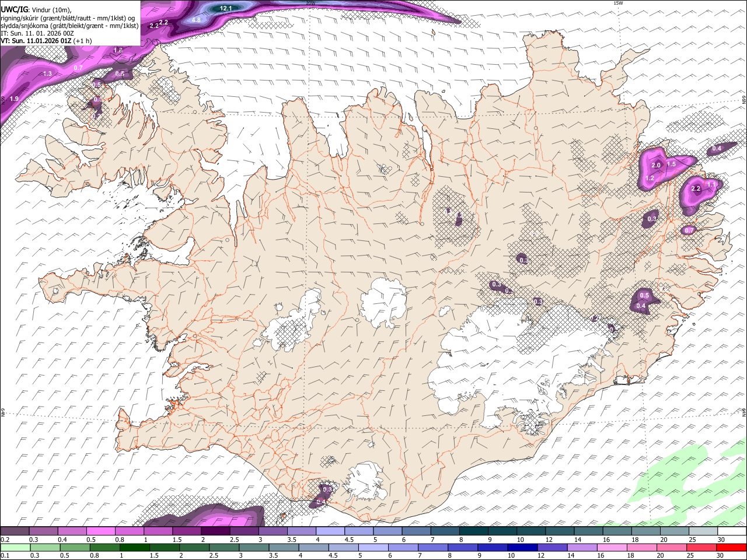Click the 1.9 value near the left edge

click(x=14, y=99)
